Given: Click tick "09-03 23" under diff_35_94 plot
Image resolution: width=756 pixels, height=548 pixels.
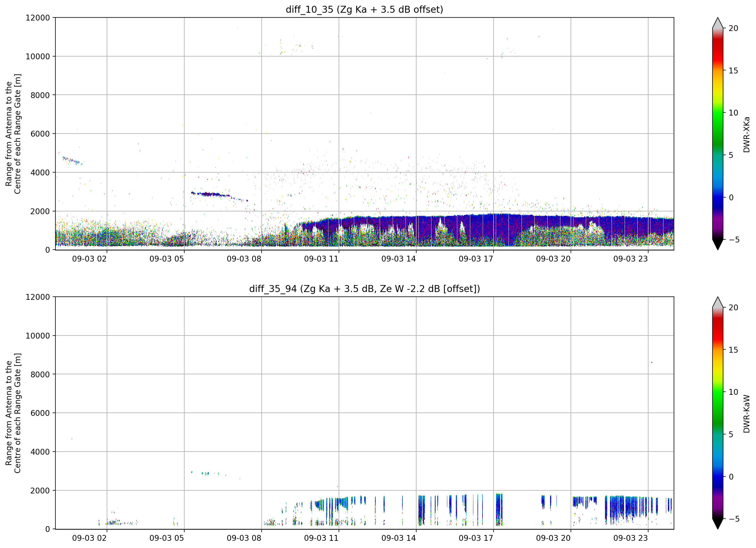Looking at the screenshot, I should (631, 538).
